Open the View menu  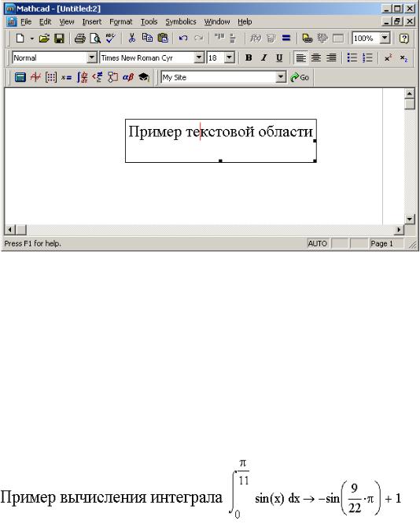click(x=67, y=22)
